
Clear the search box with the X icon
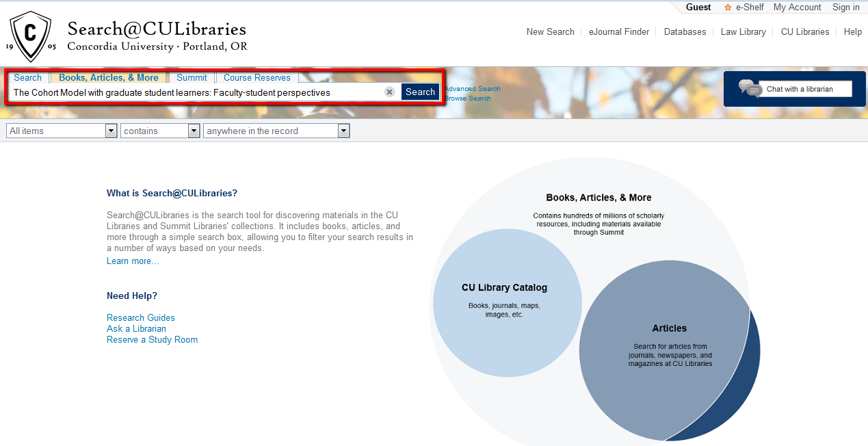389,92
